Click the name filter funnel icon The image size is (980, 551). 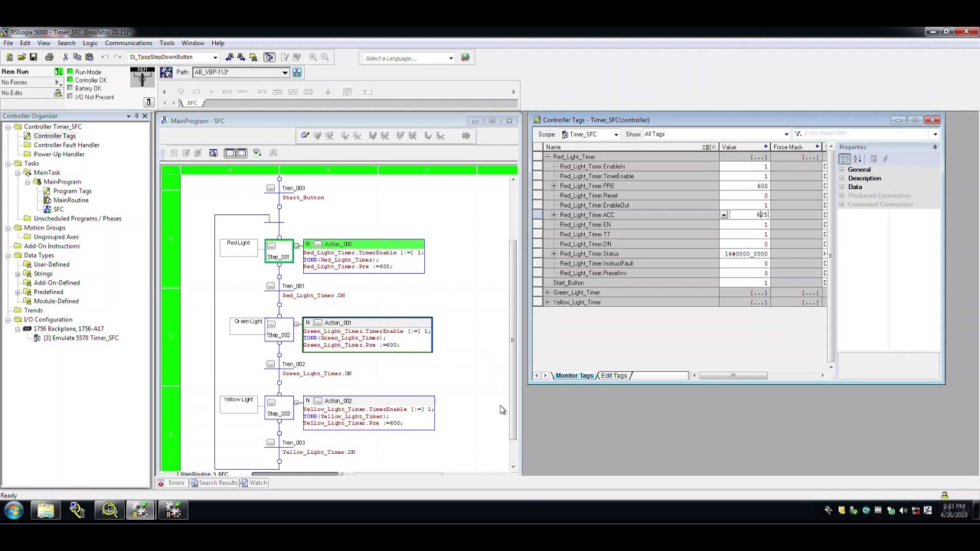pyautogui.click(x=798, y=134)
